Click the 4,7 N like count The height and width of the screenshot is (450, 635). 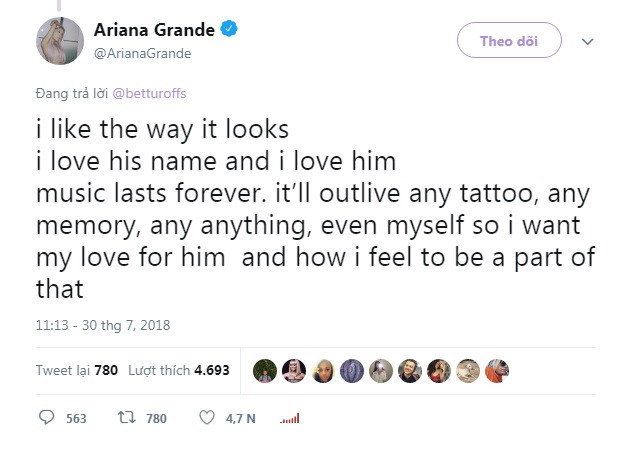point(238,418)
